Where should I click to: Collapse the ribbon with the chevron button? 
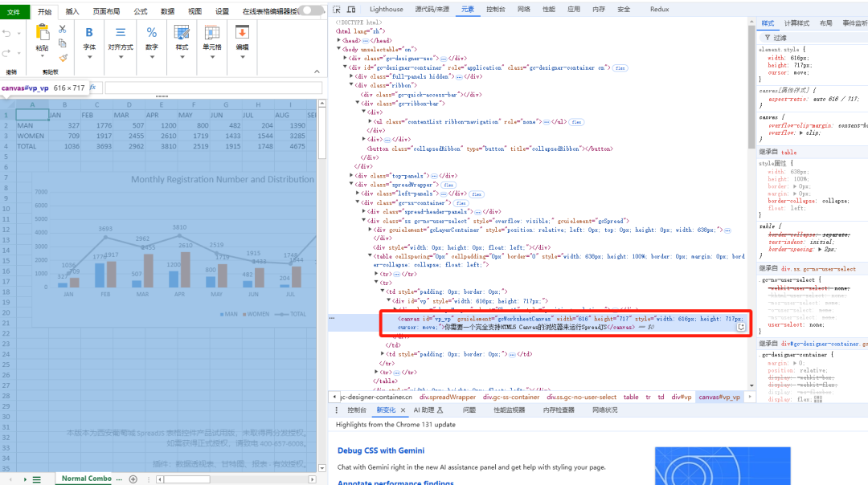[x=317, y=71]
